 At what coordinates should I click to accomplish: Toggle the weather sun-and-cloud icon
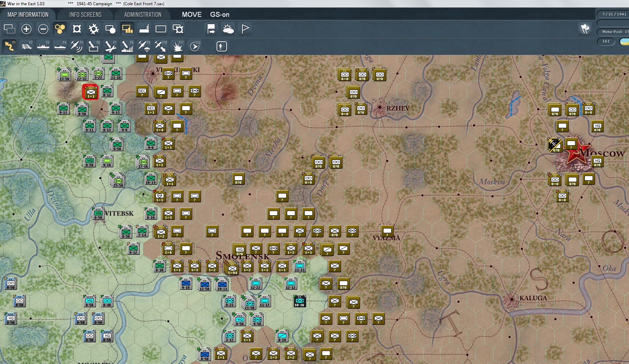228,29
